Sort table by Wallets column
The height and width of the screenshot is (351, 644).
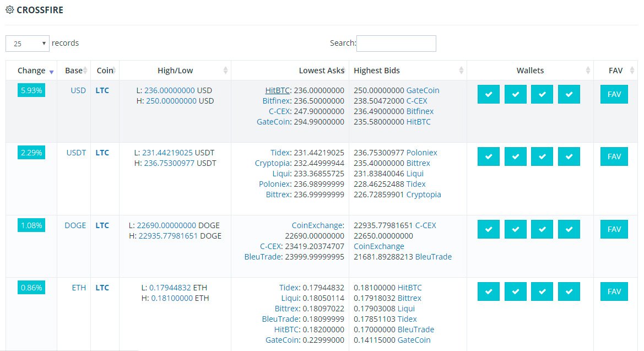(530, 71)
